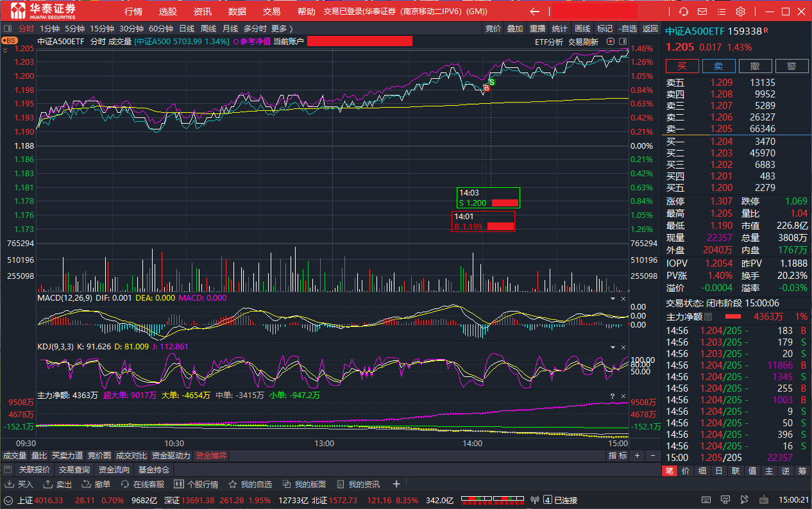Open the online customer service headset icon
The height and width of the screenshot is (509, 812).
pyautogui.click(x=684, y=12)
